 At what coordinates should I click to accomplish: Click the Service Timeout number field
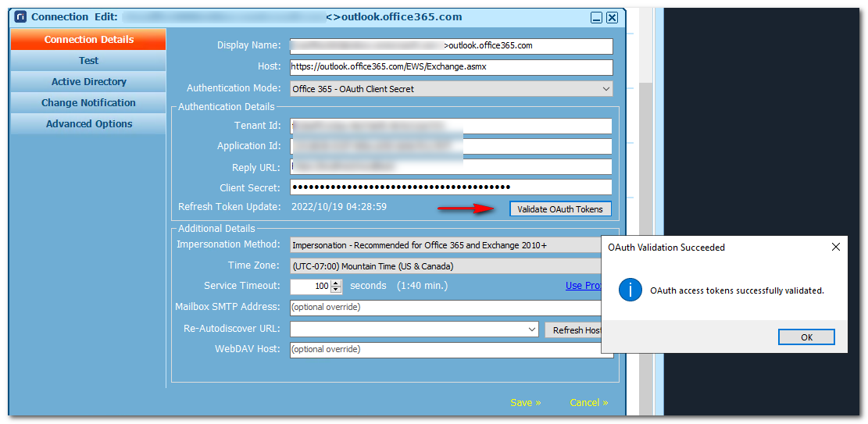pyautogui.click(x=310, y=286)
